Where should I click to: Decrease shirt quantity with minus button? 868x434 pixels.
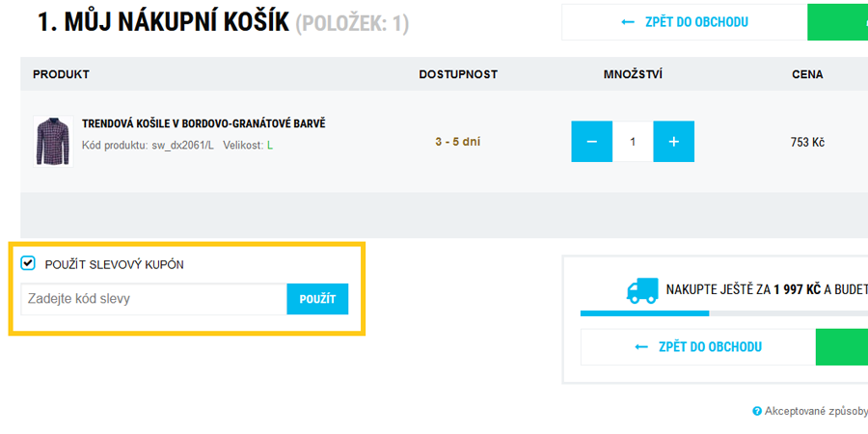point(592,142)
